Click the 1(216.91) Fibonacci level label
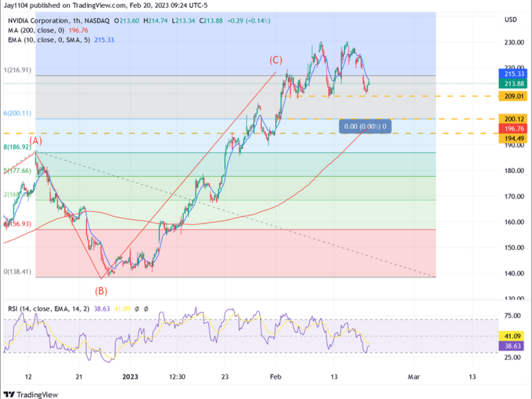532x399 pixels. [17, 70]
